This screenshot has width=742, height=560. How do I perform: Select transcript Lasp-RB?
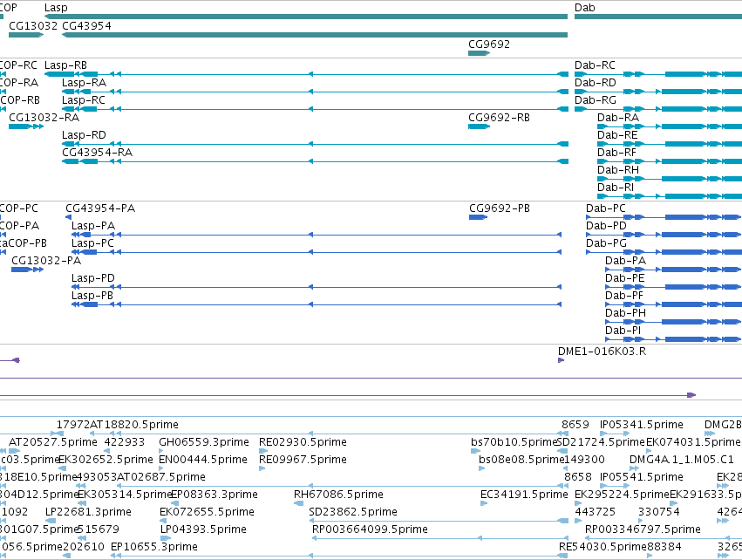click(65, 65)
